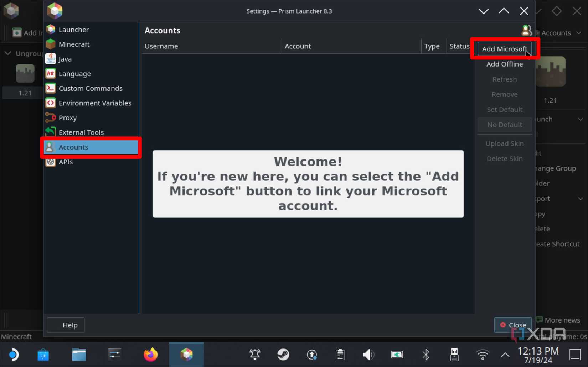
Task: Sort accounts by the Username column header
Action: 212,46
